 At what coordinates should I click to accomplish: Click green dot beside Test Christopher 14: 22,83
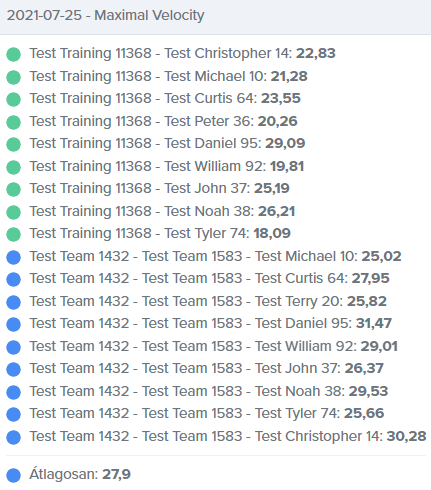13,54
